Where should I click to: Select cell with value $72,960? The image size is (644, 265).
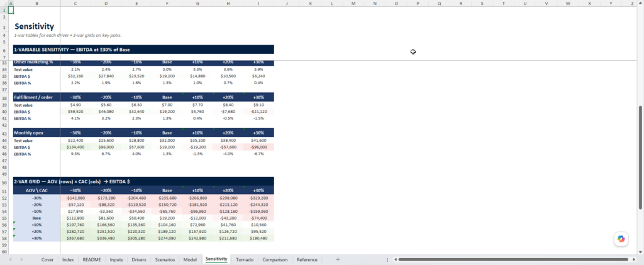(197, 225)
